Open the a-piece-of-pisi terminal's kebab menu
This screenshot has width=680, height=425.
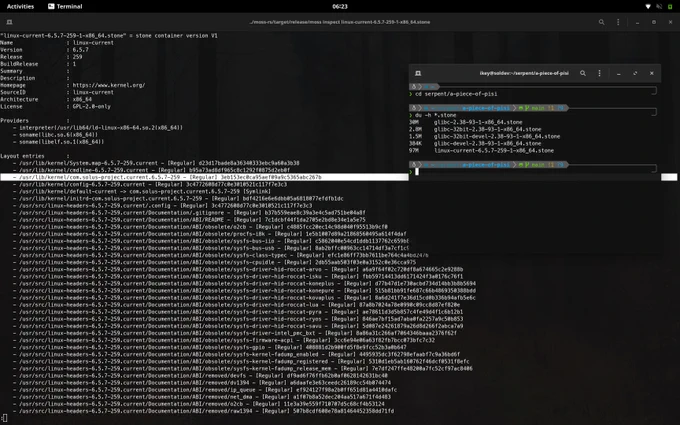(x=599, y=73)
